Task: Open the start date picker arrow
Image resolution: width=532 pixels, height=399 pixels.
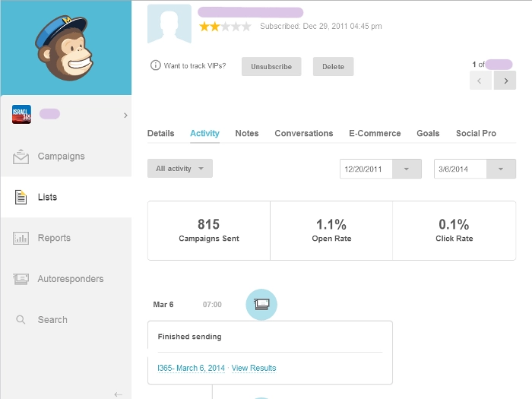Action: point(407,169)
